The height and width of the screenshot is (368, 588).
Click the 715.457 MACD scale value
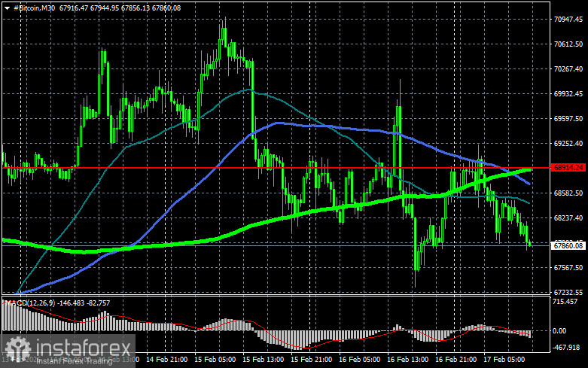click(565, 301)
